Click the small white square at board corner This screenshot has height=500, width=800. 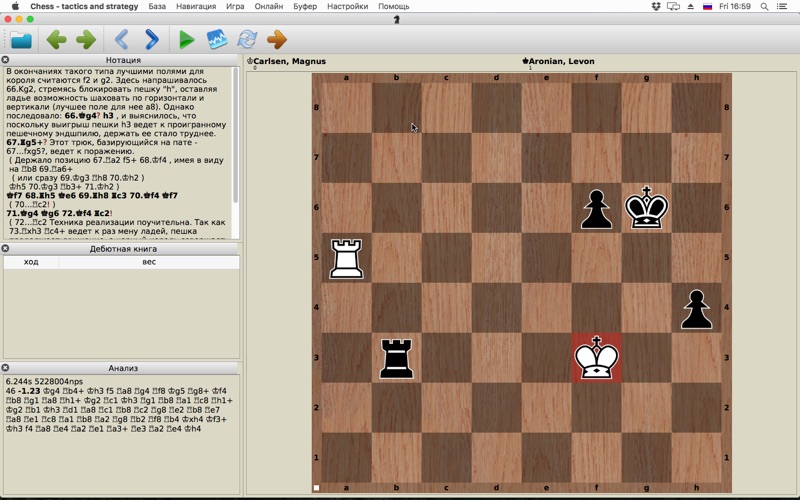(316, 488)
